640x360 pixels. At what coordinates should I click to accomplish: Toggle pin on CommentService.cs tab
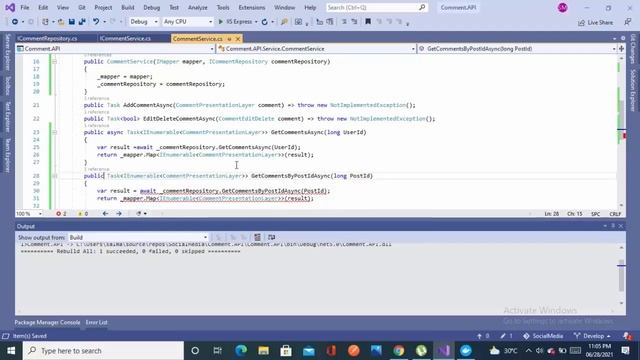[229, 39]
